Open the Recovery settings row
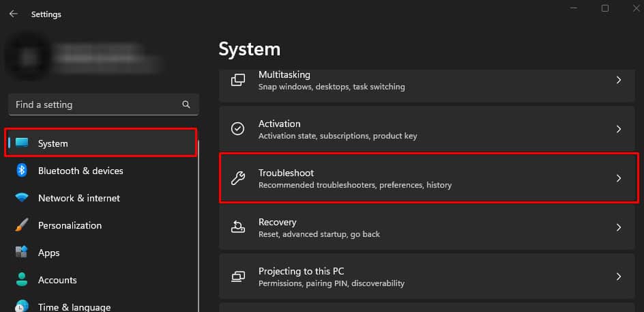This screenshot has height=312, width=644. (427, 227)
